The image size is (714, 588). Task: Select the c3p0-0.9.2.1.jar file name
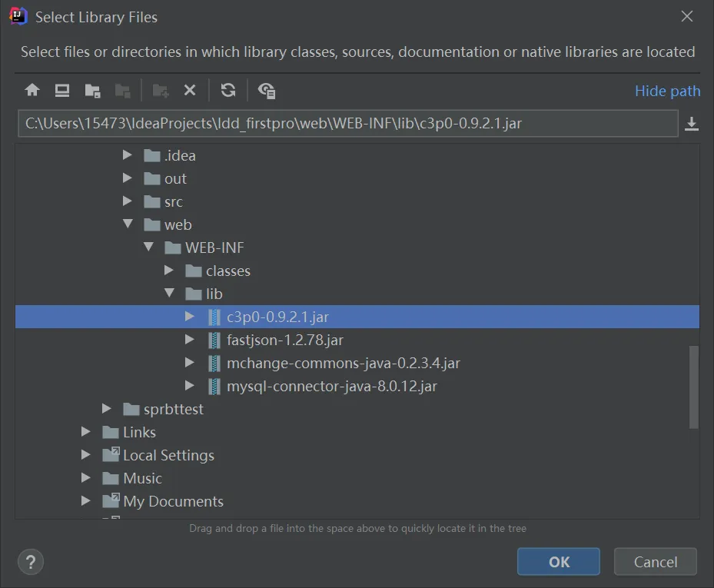[277, 317]
